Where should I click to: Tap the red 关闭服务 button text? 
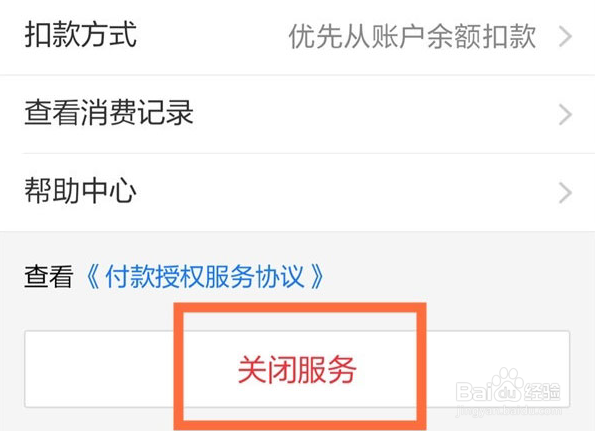297,369
